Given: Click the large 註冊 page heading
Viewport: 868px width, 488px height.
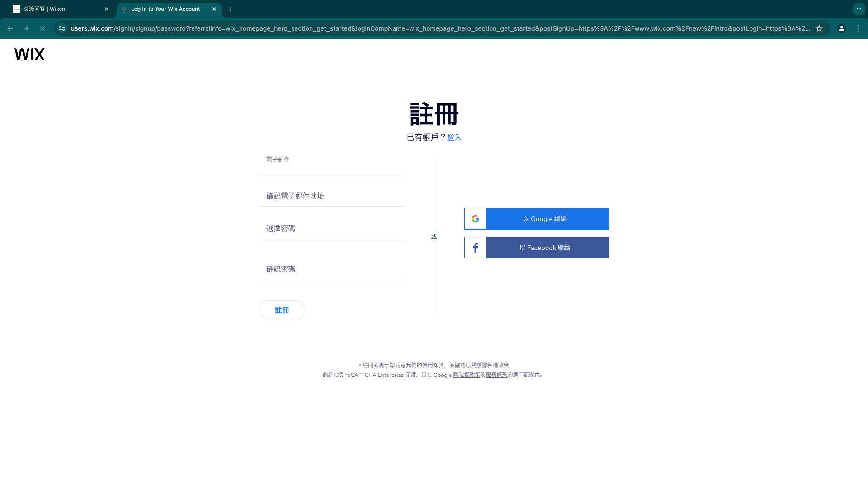Looking at the screenshot, I should coord(434,114).
